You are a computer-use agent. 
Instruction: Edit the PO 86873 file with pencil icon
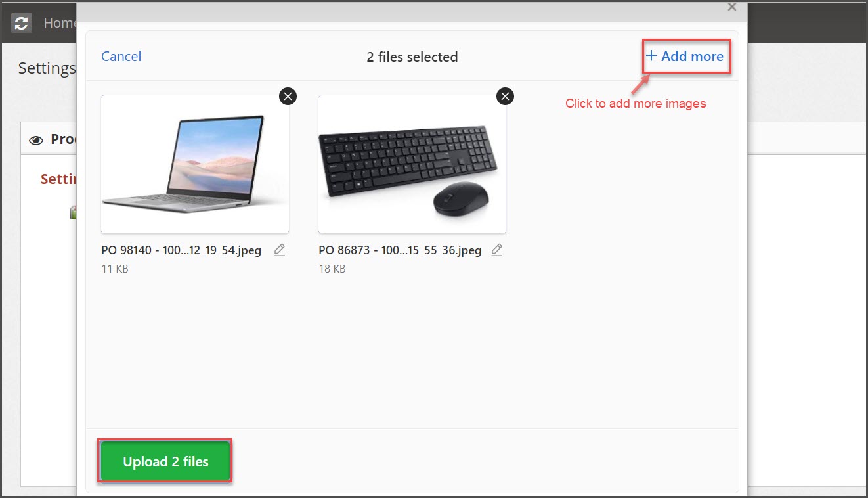(x=497, y=250)
